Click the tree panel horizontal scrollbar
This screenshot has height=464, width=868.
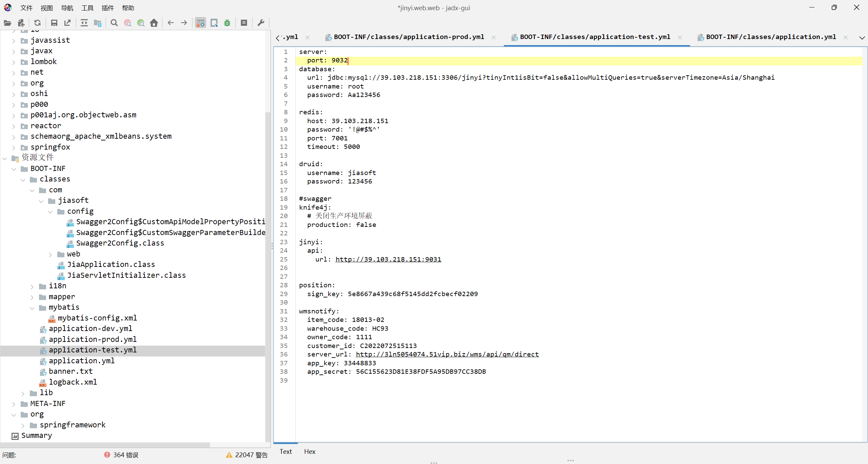(x=105, y=444)
